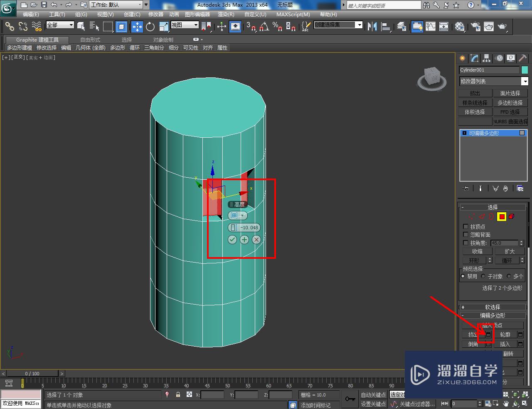Click the Unlink Selection tool
Image resolution: width=532 pixels, height=409 pixels.
pos(23,27)
